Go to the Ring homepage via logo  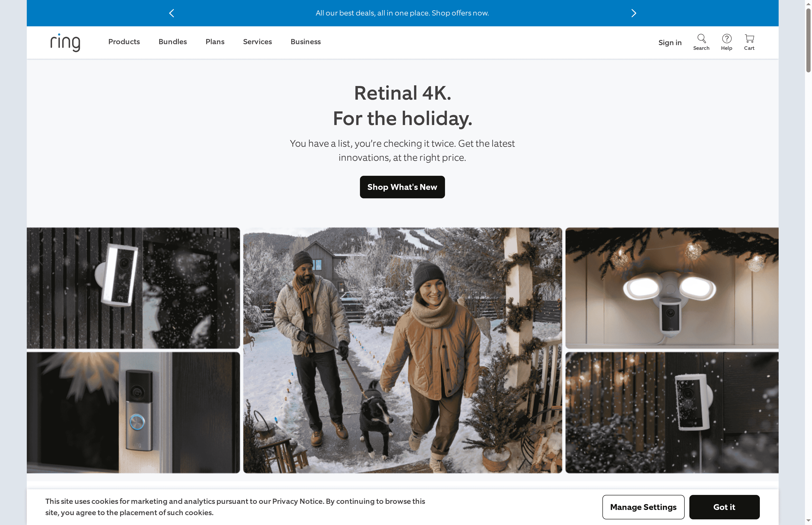click(65, 42)
